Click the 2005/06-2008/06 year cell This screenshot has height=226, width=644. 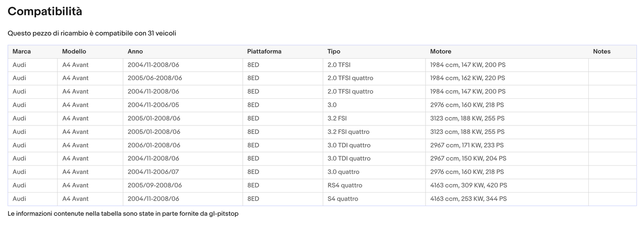click(155, 78)
